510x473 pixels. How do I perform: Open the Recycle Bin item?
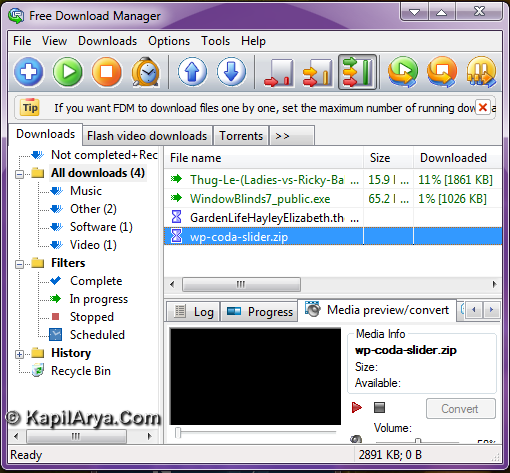coord(81,371)
